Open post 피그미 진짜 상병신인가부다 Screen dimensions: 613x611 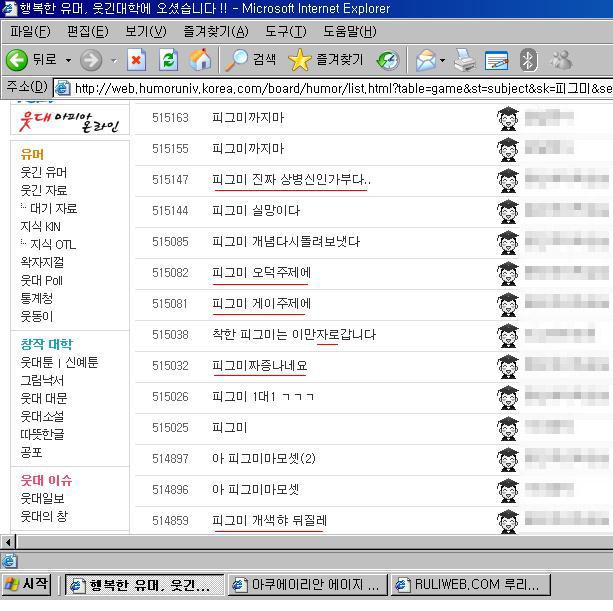[x=290, y=180]
